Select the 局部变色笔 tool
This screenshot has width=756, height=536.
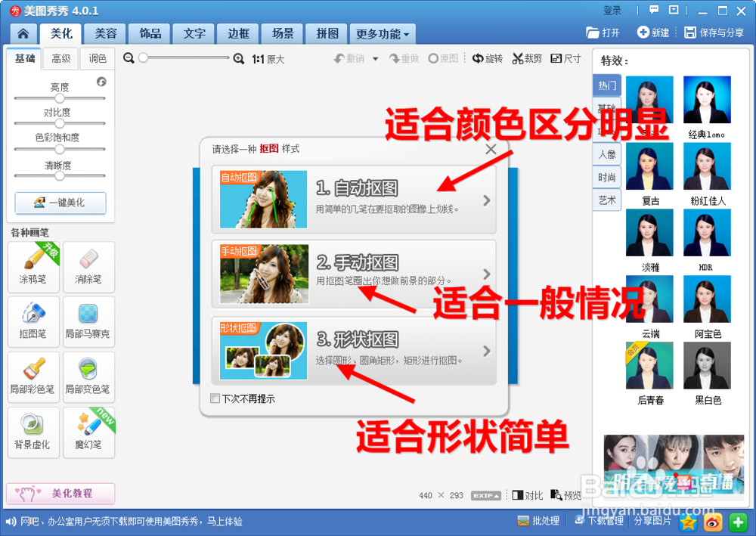pos(88,377)
